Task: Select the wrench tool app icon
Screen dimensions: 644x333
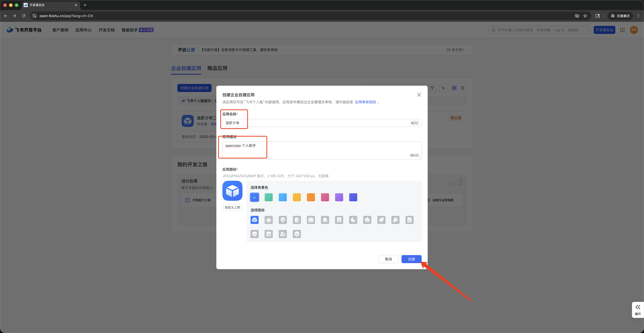Action: pos(395,220)
